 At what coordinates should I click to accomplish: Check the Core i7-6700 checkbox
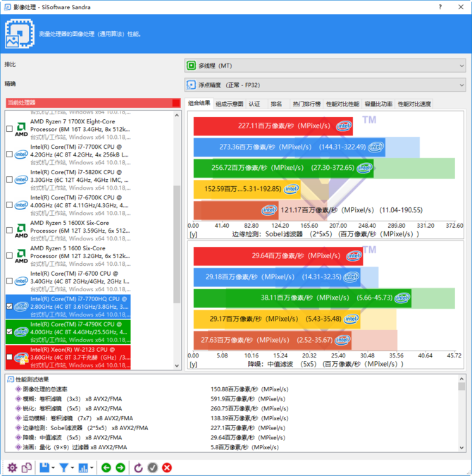(x=9, y=281)
